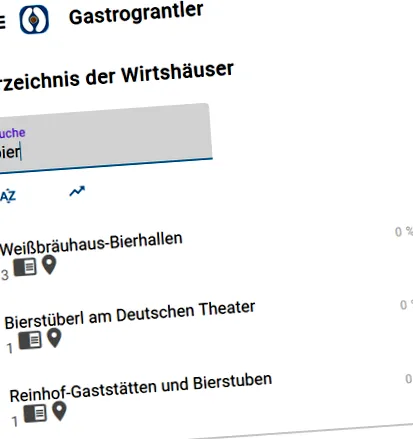This screenshot has height=439, width=413.
Task: Show Weißbräuhaus-Bierhallen location pin
Action: tap(49, 265)
